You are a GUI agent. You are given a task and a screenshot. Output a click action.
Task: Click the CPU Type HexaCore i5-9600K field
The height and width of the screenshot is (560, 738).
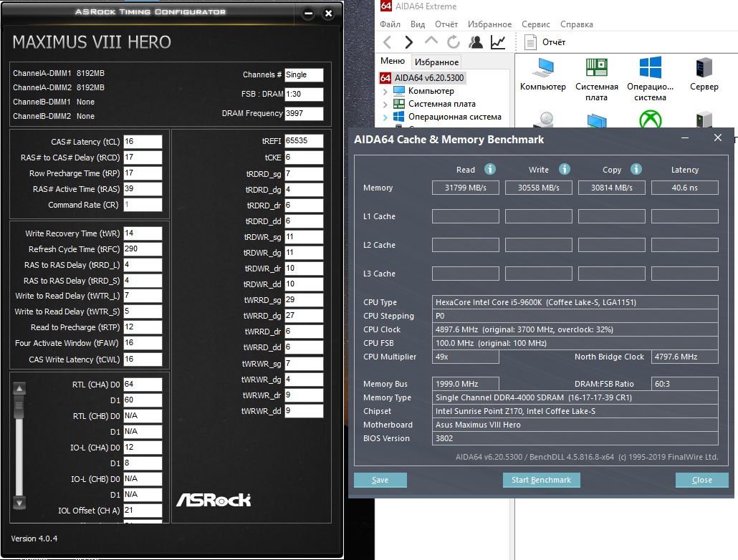click(x=575, y=302)
